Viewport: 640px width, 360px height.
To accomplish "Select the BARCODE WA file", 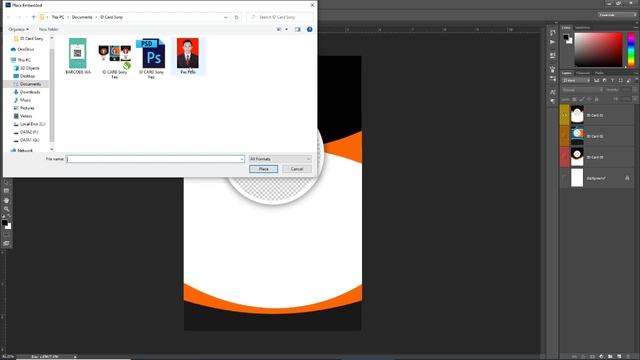I will pyautogui.click(x=78, y=56).
